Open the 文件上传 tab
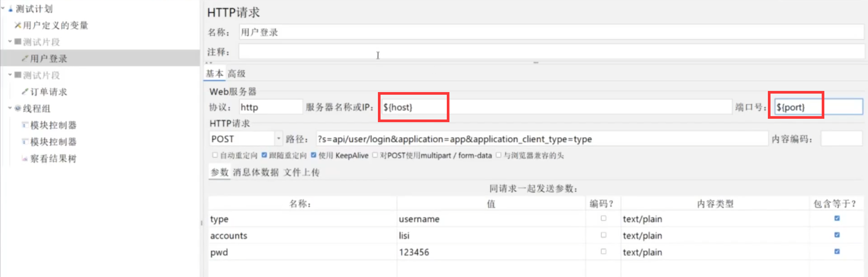868x277 pixels. pyautogui.click(x=302, y=172)
